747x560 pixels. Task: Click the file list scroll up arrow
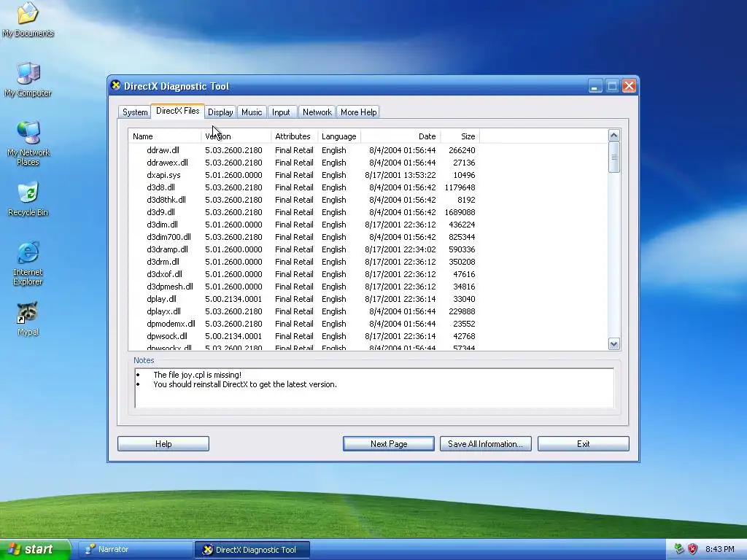point(614,135)
